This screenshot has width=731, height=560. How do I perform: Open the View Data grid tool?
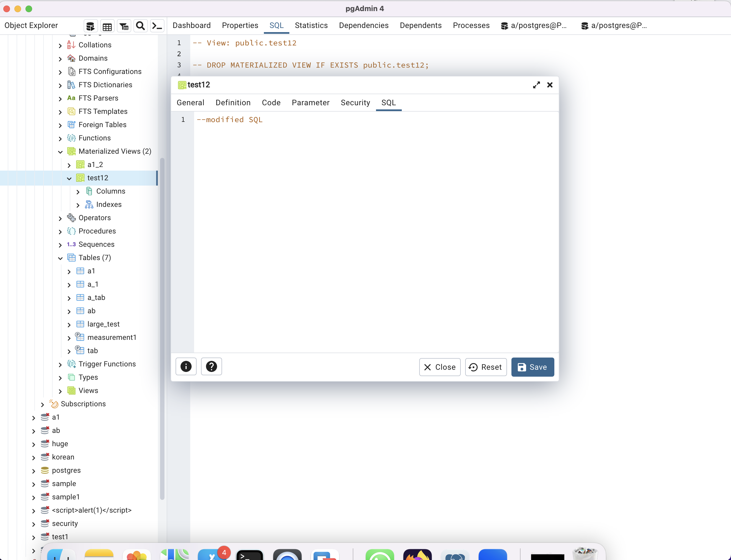(107, 26)
